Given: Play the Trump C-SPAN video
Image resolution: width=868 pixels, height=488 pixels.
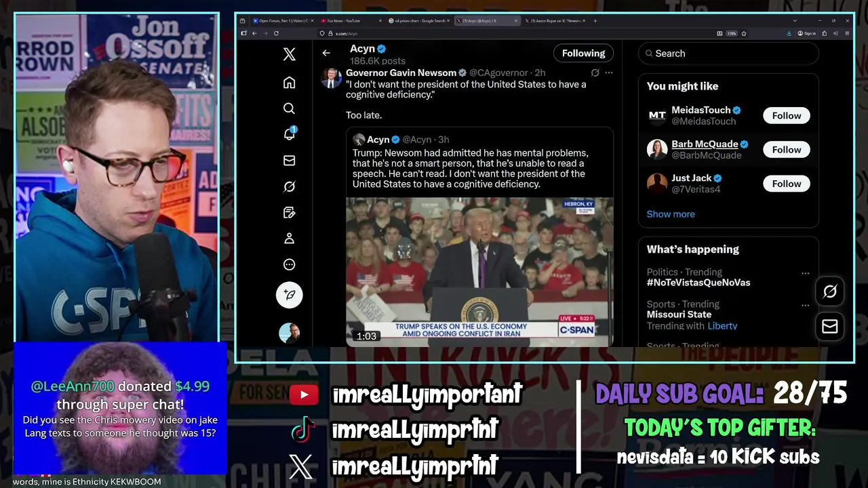Looking at the screenshot, I should pyautogui.click(x=479, y=272).
